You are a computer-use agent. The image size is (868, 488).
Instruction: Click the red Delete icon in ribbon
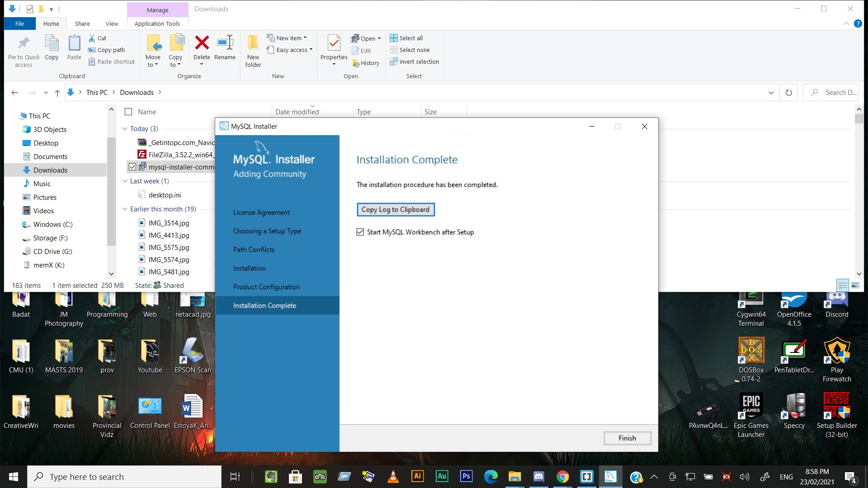tap(202, 43)
